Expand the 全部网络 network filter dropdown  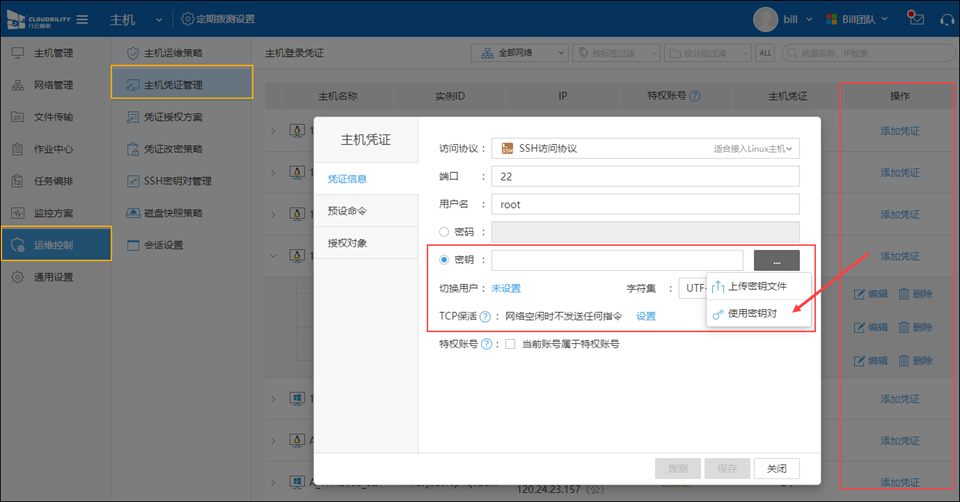click(515, 52)
